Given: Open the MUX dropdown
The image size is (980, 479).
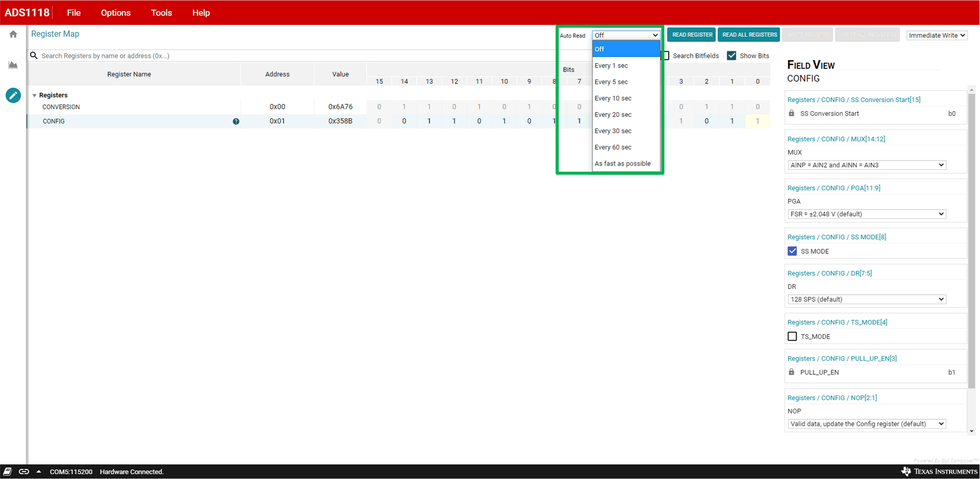Looking at the screenshot, I should click(867, 165).
